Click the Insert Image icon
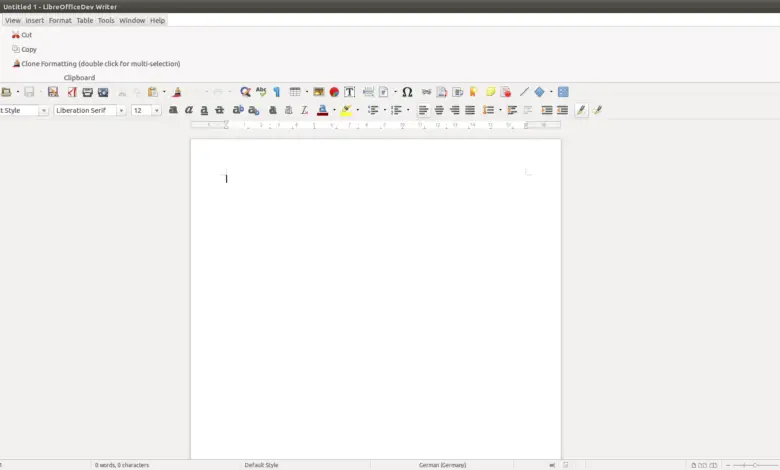780x470 pixels. pyautogui.click(x=318, y=92)
